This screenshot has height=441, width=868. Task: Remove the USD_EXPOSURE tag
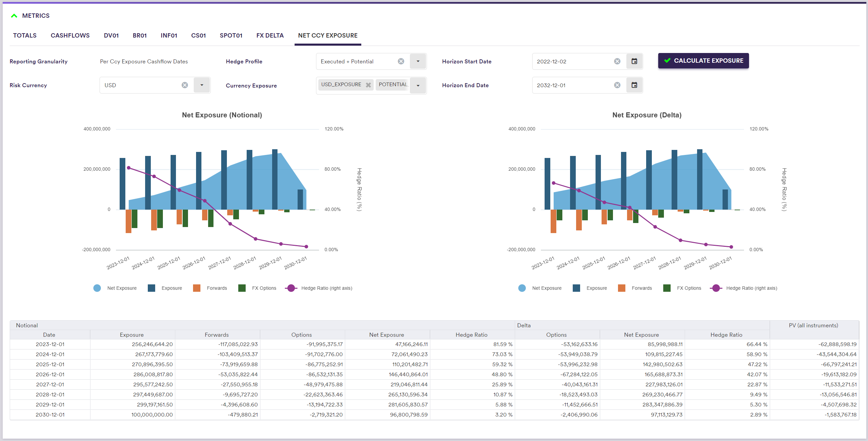[x=368, y=85]
